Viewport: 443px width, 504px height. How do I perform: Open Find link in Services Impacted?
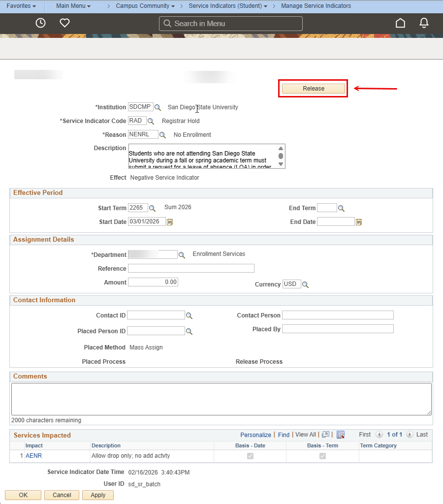tap(284, 435)
